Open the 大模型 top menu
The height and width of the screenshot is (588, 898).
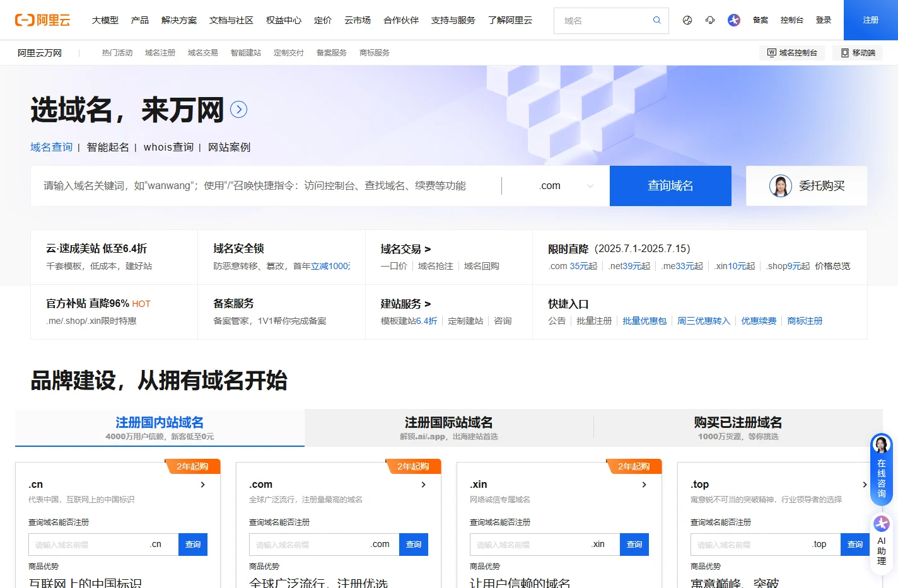pos(105,20)
